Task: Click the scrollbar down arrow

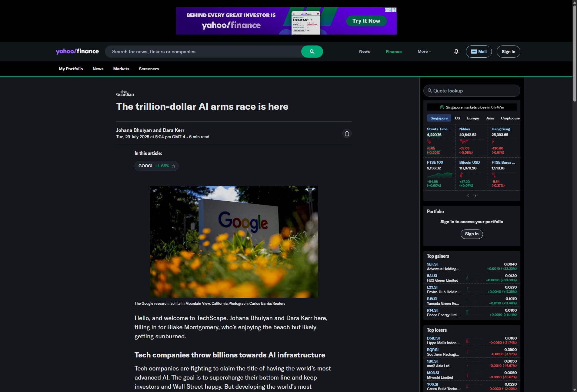Action: (574, 390)
